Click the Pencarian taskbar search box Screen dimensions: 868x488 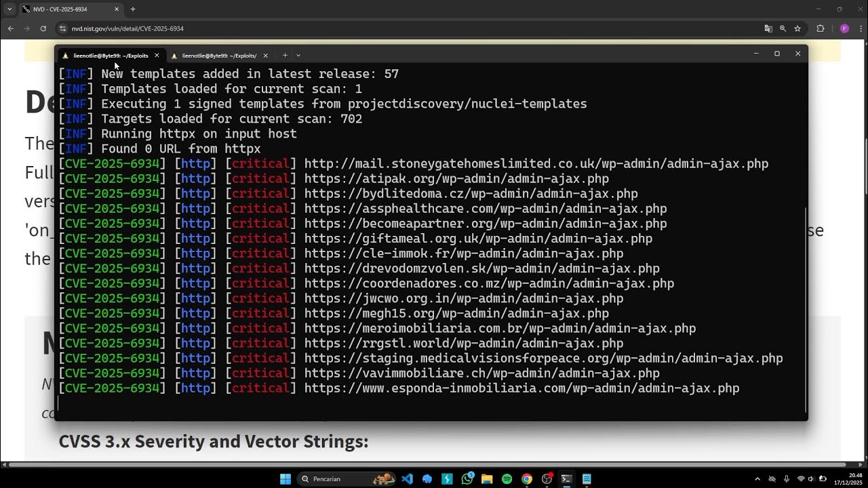(346, 479)
